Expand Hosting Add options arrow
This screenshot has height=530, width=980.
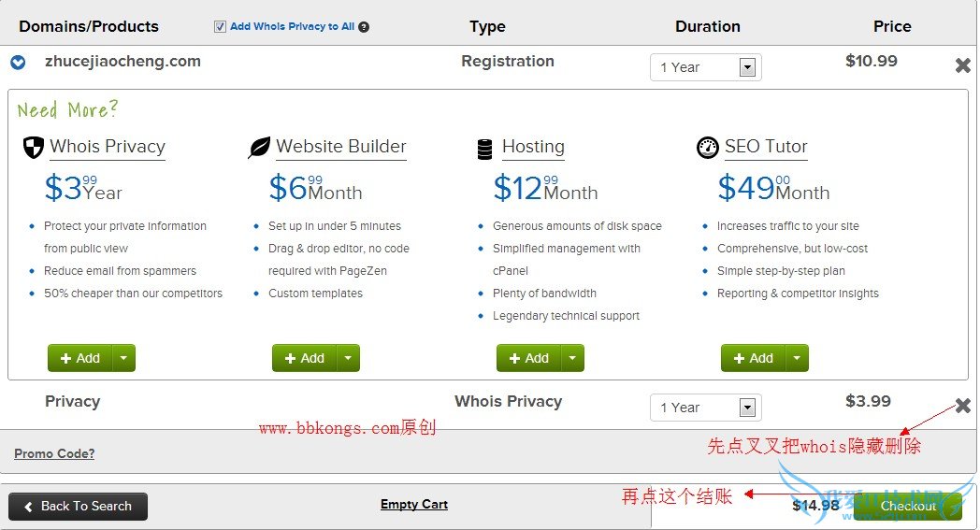click(573, 358)
